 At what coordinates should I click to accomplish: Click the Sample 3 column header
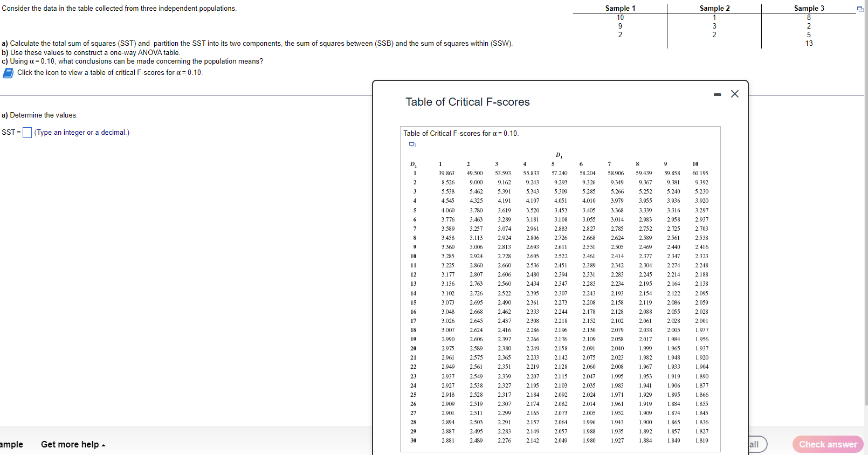pyautogui.click(x=809, y=8)
